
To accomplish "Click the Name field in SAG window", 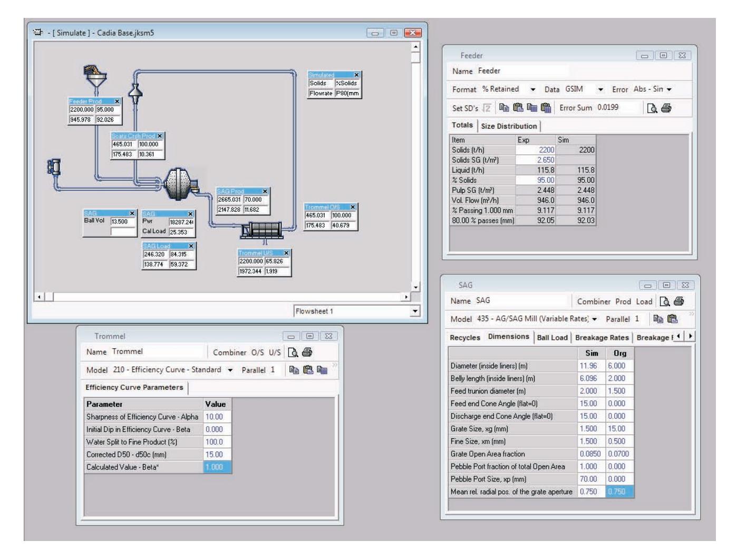I will (522, 301).
